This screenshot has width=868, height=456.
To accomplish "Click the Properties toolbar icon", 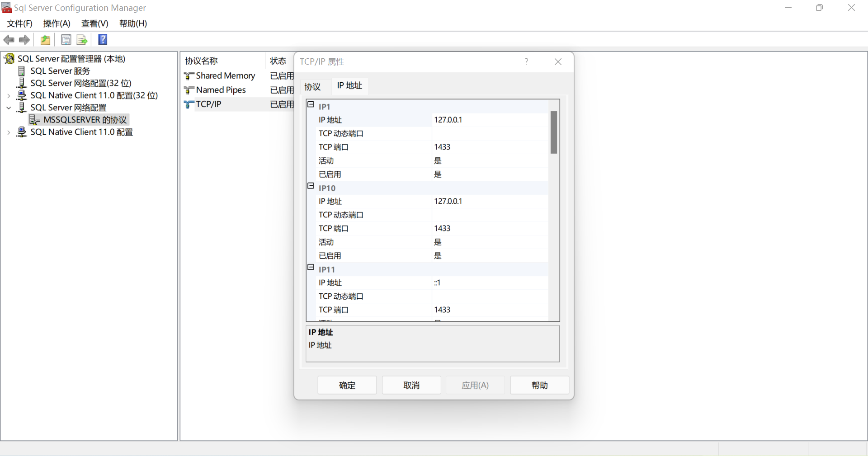I will (66, 40).
